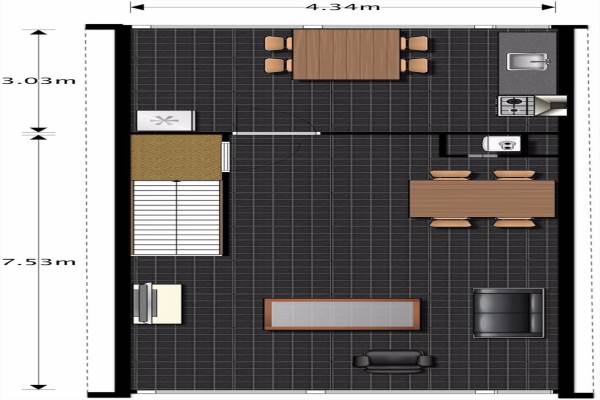Click the 7.53m height dimension label
The image size is (600, 400).
point(23,262)
